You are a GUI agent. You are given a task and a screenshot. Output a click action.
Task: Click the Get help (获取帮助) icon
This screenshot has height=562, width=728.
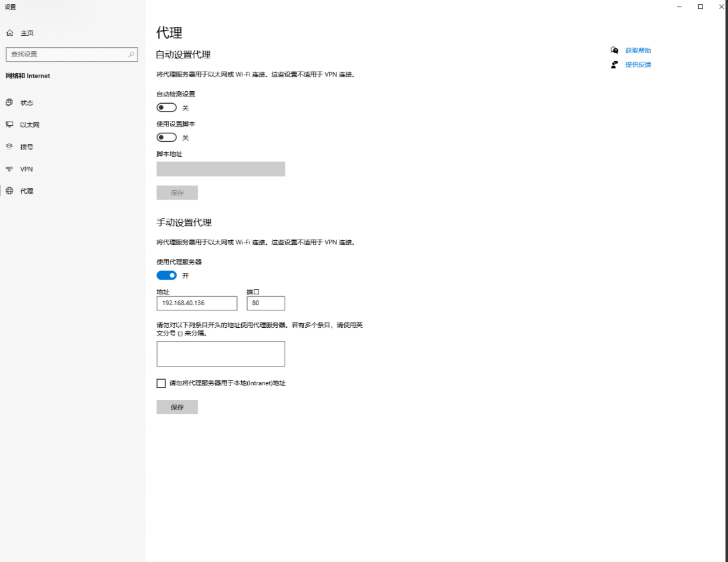(615, 51)
